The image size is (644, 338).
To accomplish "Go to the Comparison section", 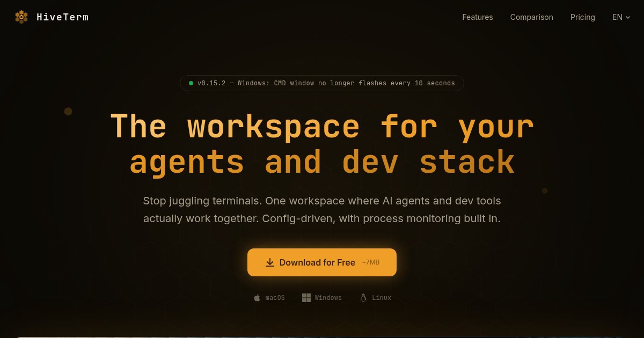I will [531, 17].
